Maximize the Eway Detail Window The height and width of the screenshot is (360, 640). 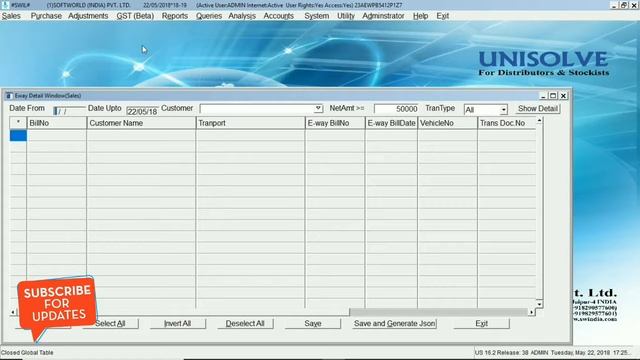pos(553,96)
